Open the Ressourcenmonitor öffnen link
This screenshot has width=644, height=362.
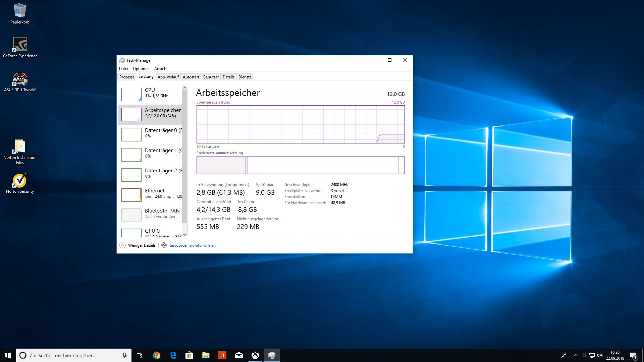pyautogui.click(x=192, y=245)
